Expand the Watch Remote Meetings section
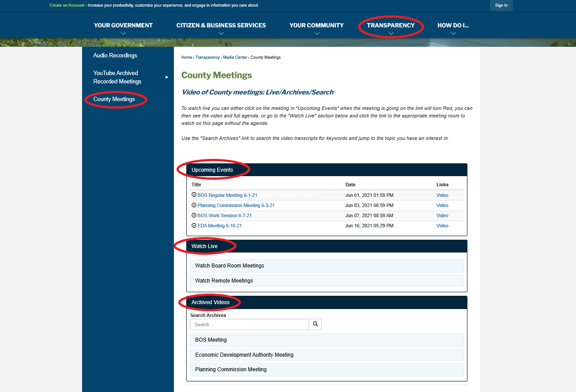 [327, 281]
